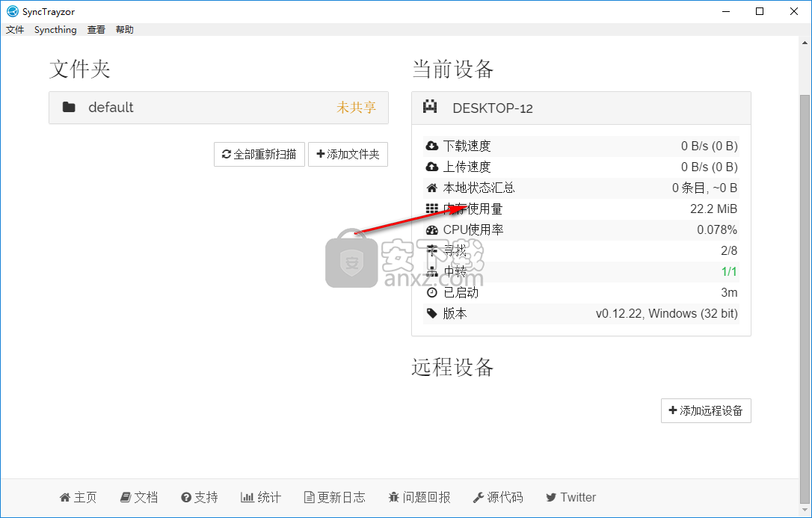Open the 查看 menu

coord(96,30)
